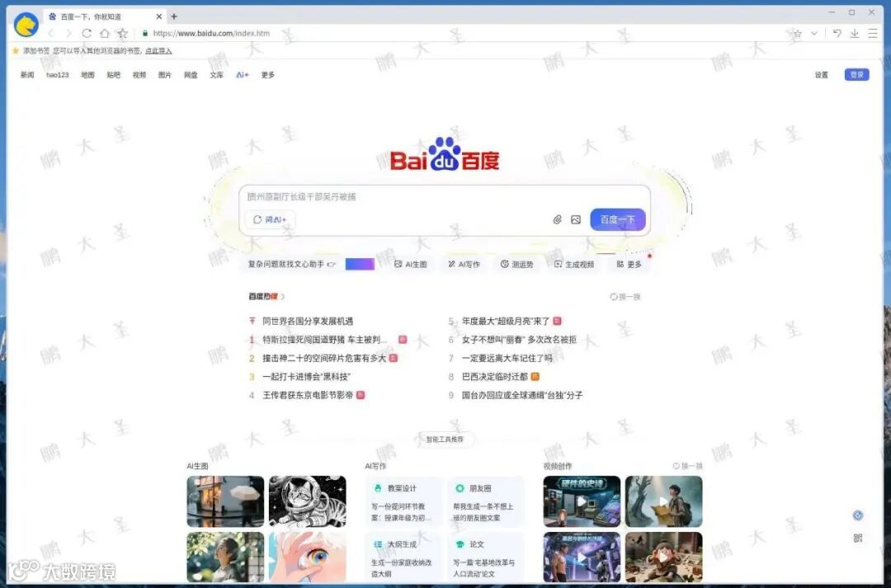Viewport: 891px width, 588px height.
Task: Refresh 视频创作 section with 换一换
Action: (687, 466)
